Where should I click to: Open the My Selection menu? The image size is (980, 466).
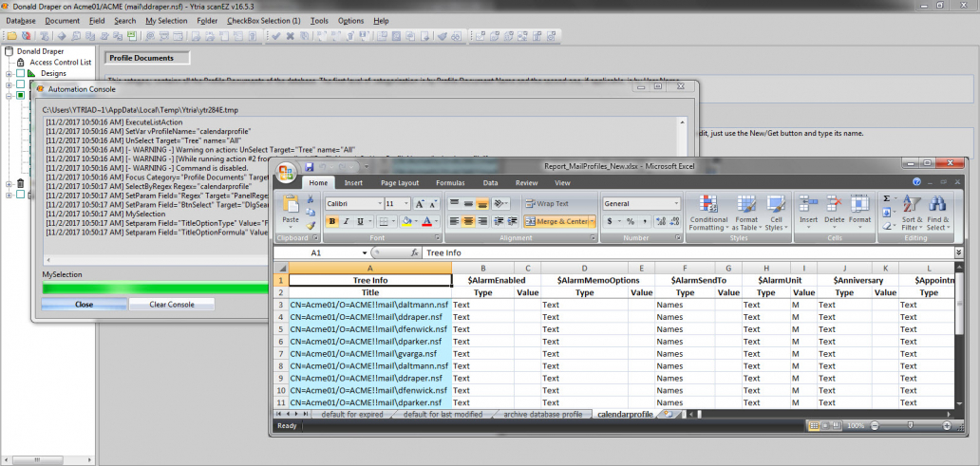[166, 21]
